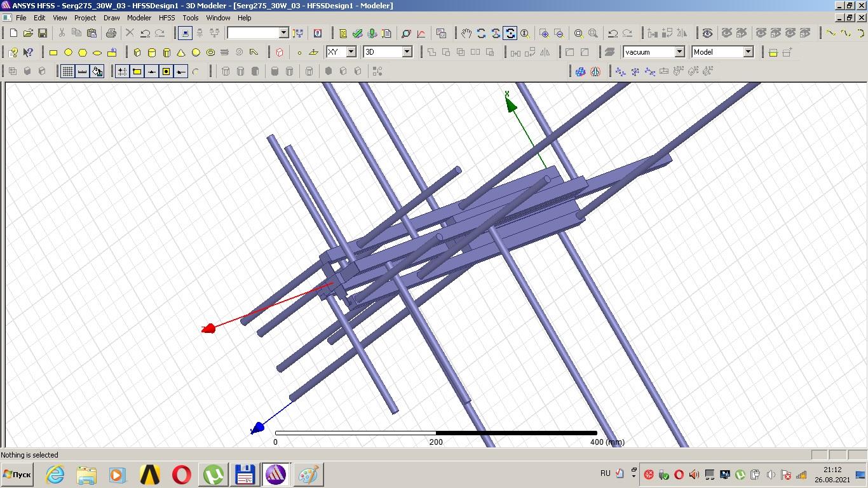Select the Draw sphere tool

point(196,53)
